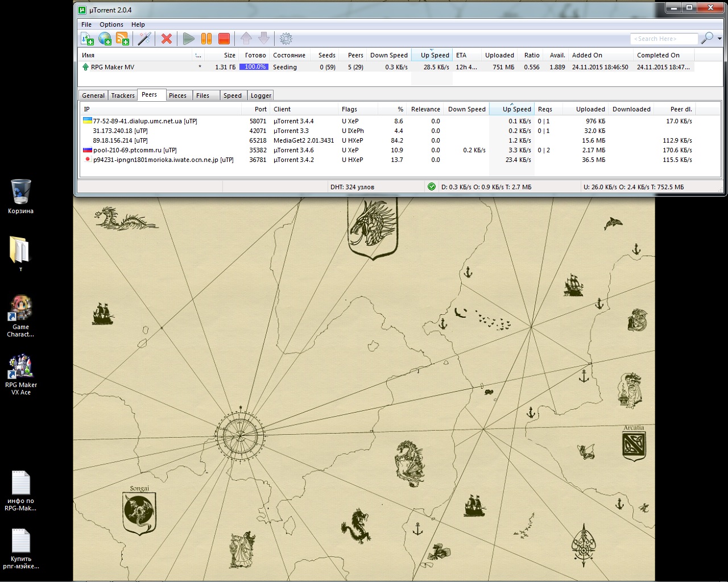
Task: Sort torrents by Completed On header
Action: tap(664, 55)
